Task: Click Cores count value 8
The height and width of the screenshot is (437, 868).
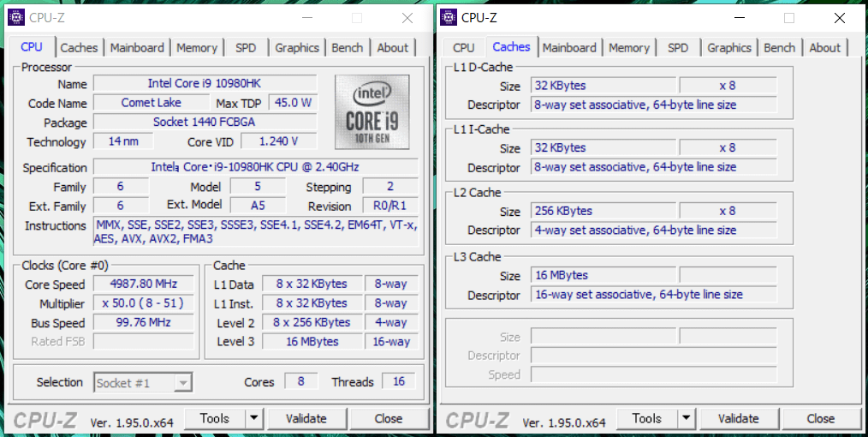Action: (301, 381)
